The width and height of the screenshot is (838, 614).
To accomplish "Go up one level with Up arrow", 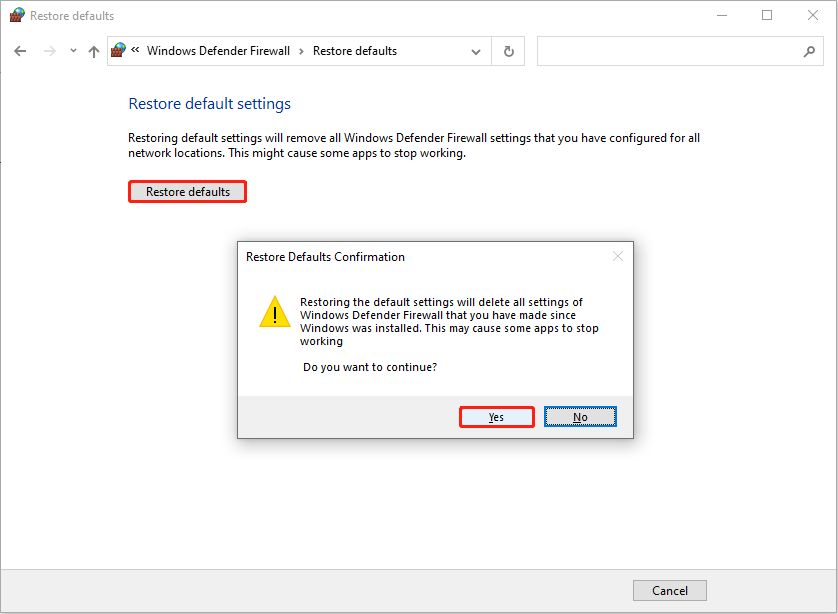I will point(94,51).
